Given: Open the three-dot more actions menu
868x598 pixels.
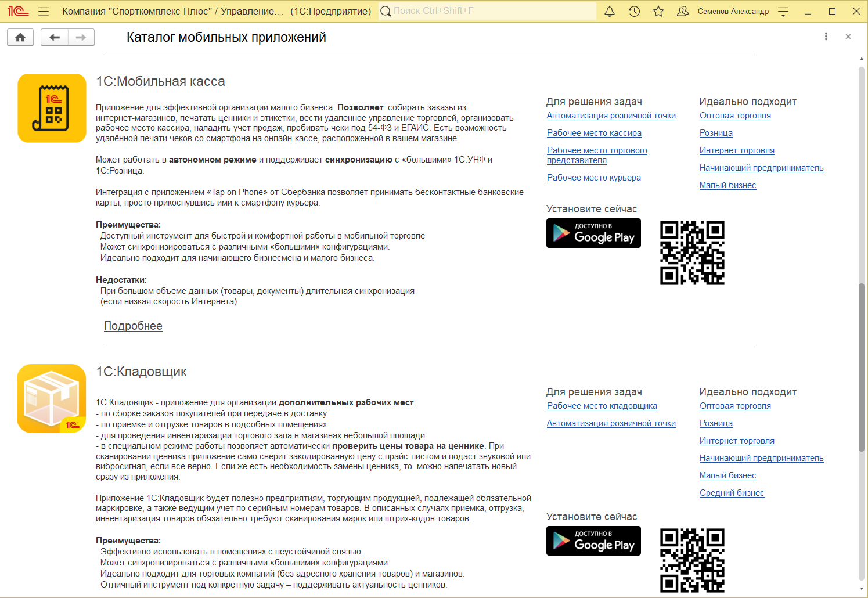Looking at the screenshot, I should [826, 37].
